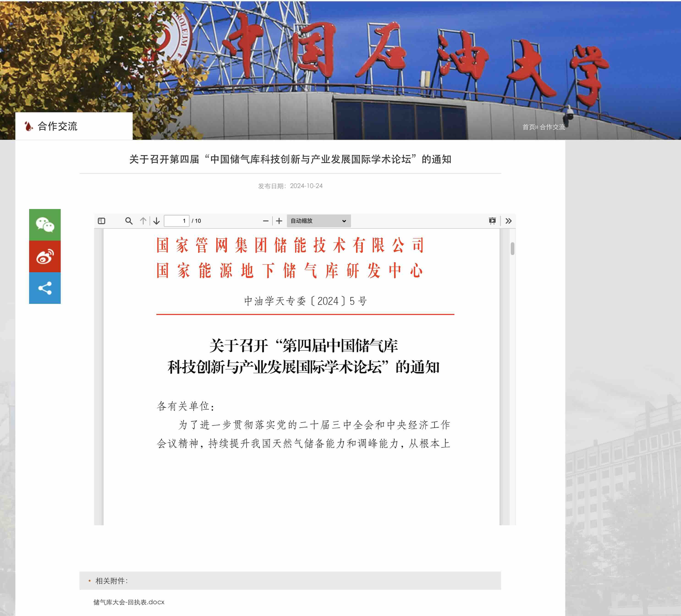Go to previous PDF page
This screenshot has height=616, width=681.
tap(143, 221)
